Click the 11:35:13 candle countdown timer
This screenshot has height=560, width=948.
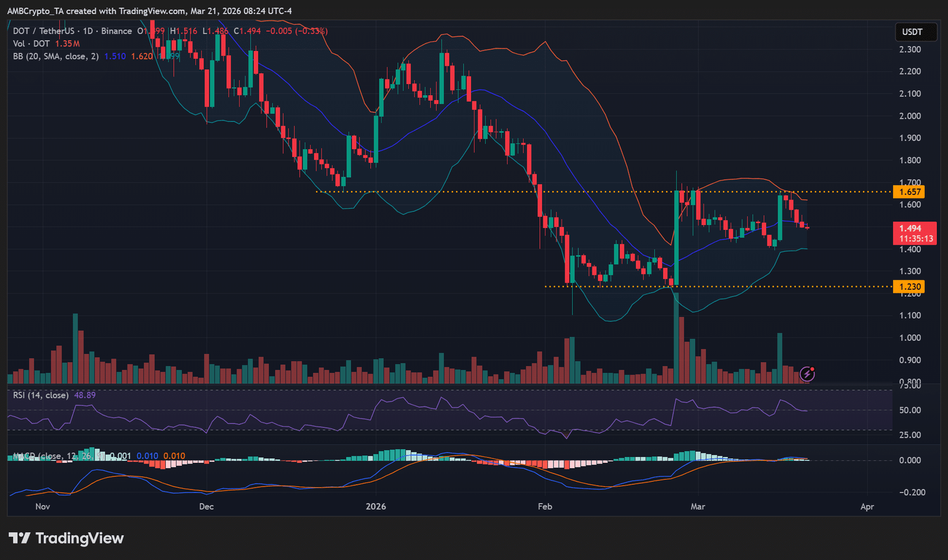pos(915,239)
